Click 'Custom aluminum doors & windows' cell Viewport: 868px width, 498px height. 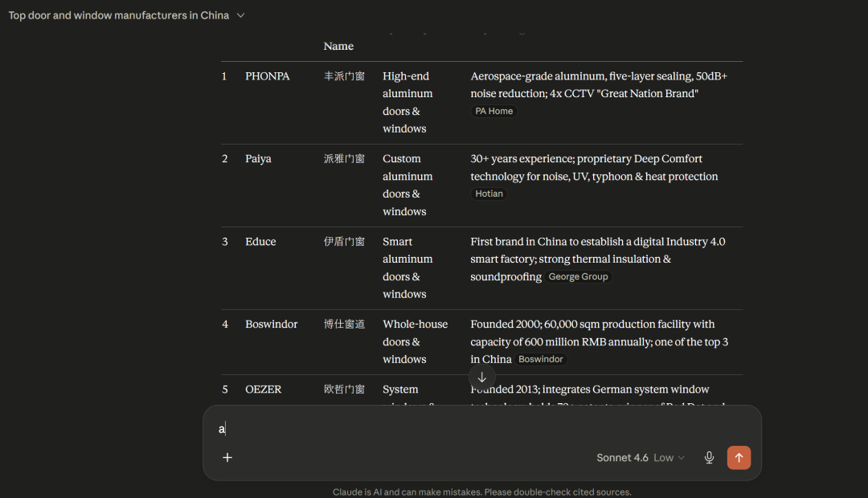click(x=408, y=185)
